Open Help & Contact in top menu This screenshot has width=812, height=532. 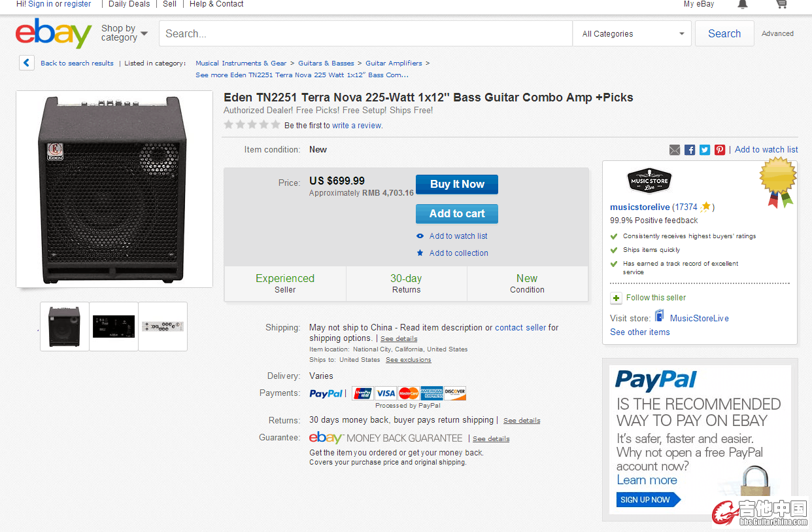click(x=216, y=4)
